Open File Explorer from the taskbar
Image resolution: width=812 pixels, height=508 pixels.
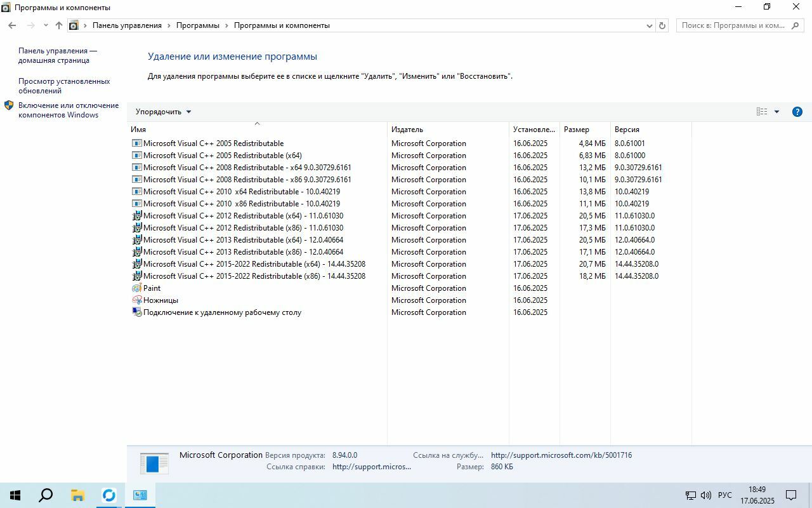(77, 495)
